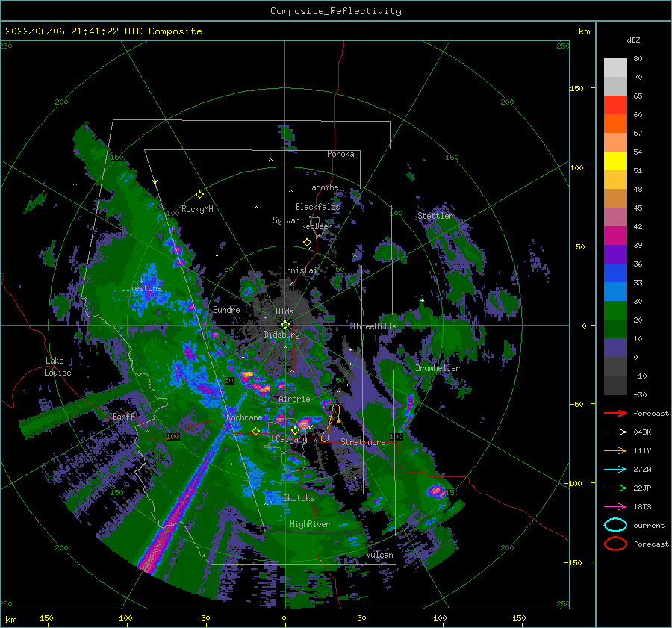This screenshot has width=672, height=628.
Task: Click the red forecast ellipse icon
Action: click(615, 544)
